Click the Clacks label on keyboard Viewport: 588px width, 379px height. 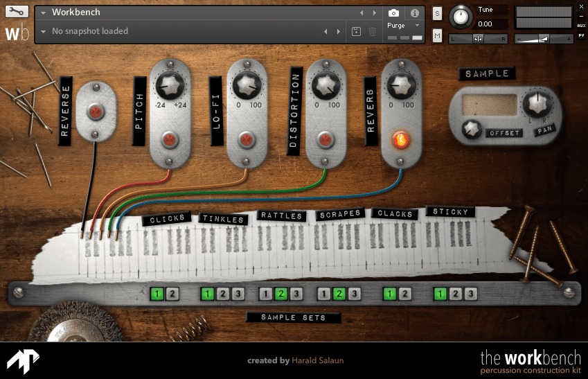395,213
